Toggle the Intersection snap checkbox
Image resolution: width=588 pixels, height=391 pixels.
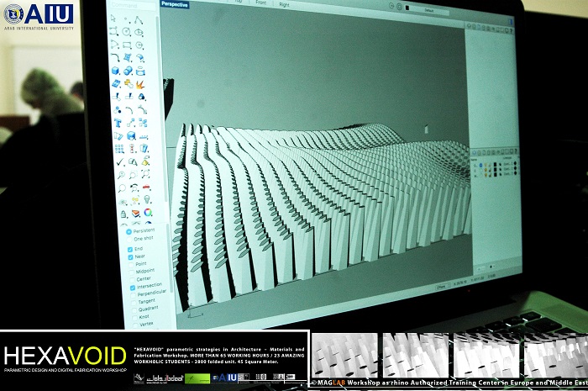tap(132, 286)
